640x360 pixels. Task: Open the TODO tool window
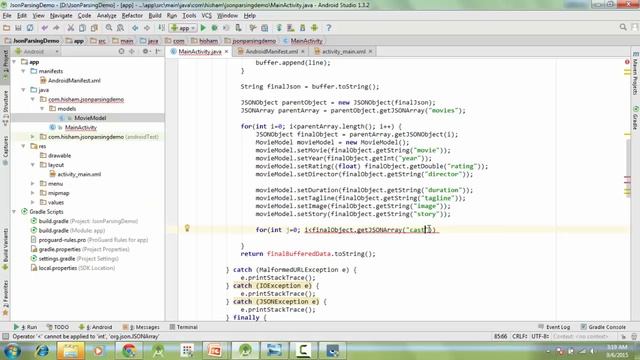pos(58,327)
